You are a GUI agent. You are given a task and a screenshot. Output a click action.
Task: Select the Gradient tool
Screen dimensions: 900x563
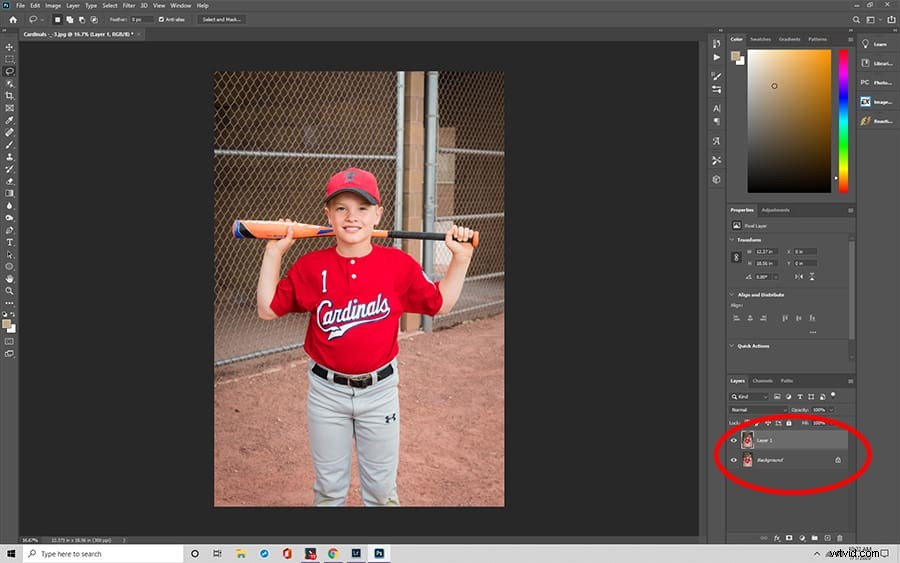9,193
